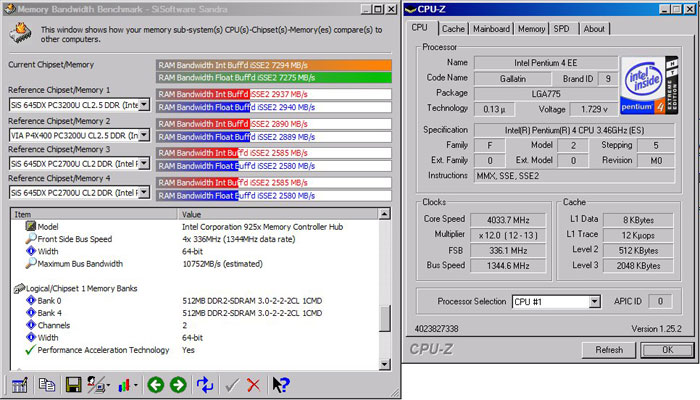
Task: Click the Code Name Gallatin field
Action: point(512,79)
